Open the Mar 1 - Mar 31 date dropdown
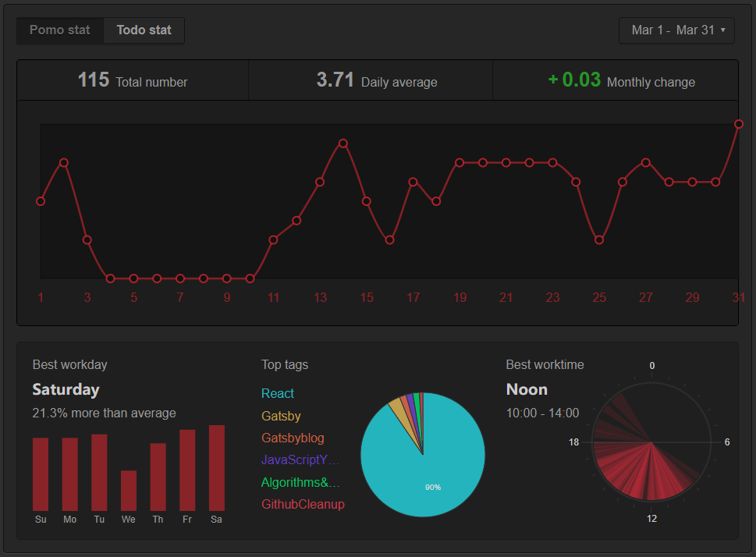The height and width of the screenshot is (557, 756). (x=676, y=30)
